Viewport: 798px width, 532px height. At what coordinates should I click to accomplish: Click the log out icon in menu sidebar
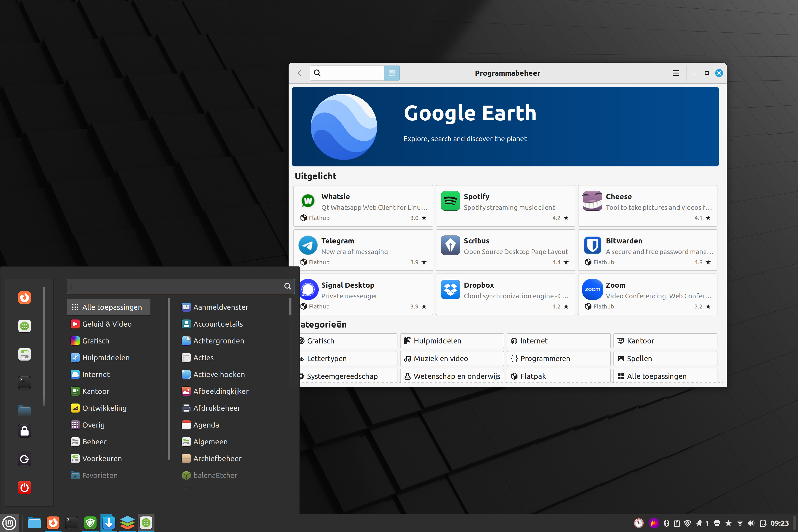point(24,459)
